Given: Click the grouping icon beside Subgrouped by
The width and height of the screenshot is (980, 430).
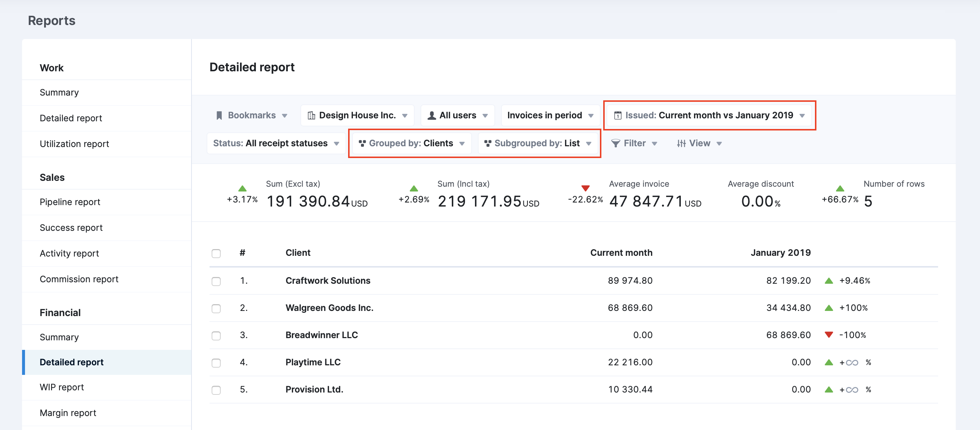Looking at the screenshot, I should click(488, 143).
